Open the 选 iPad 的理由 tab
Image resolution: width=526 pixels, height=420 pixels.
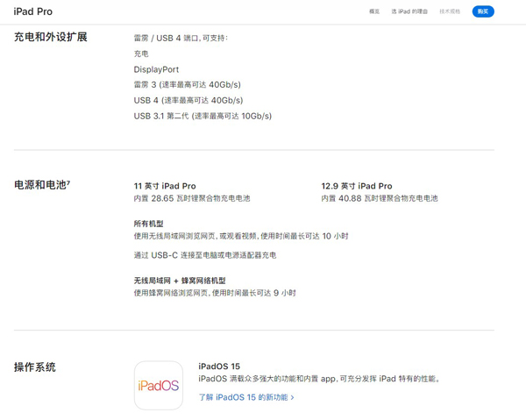(x=409, y=11)
